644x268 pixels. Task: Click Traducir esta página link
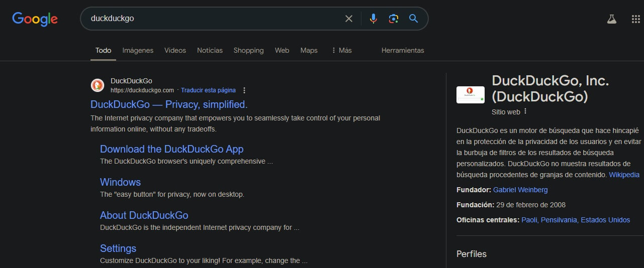[208, 90]
